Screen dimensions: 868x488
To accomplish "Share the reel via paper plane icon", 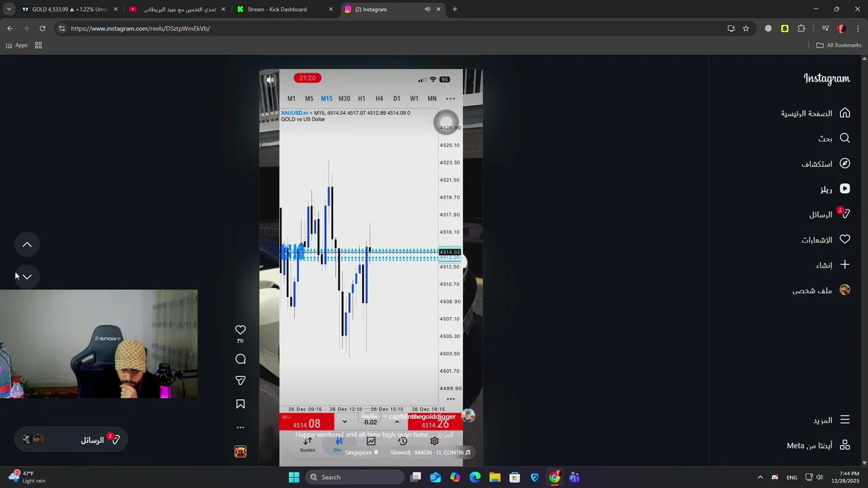I will point(240,381).
